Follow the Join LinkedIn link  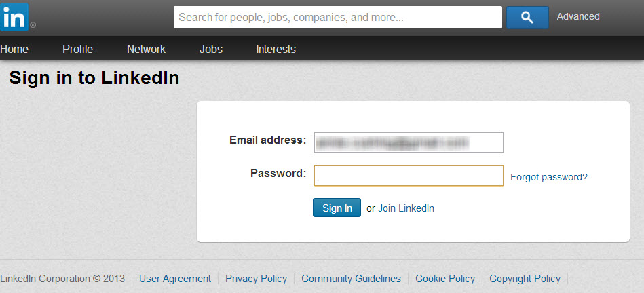click(x=406, y=208)
